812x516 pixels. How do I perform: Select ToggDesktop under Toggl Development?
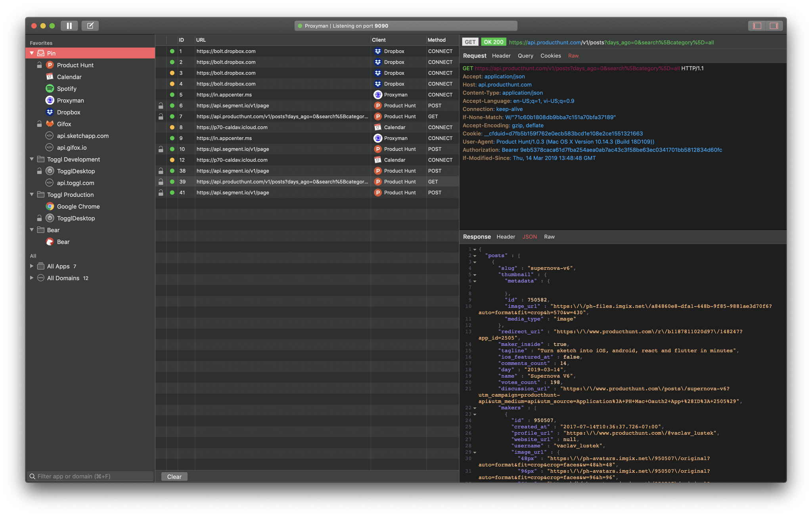tap(76, 171)
